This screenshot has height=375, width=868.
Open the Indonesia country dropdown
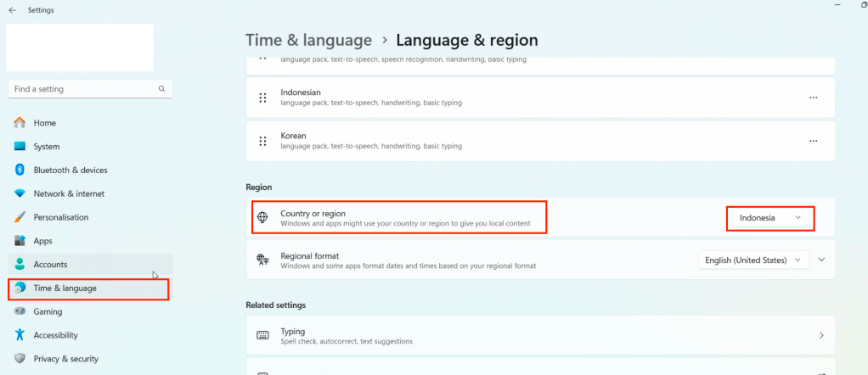[x=769, y=218]
